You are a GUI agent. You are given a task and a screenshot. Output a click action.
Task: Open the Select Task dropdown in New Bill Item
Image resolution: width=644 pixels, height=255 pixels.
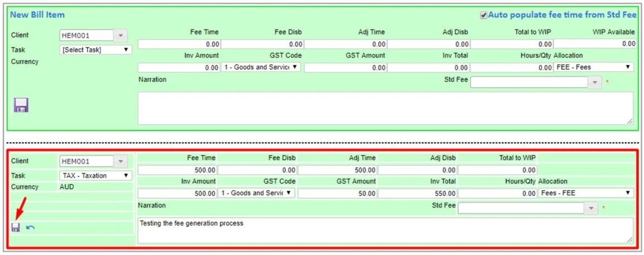pyautogui.click(x=96, y=50)
